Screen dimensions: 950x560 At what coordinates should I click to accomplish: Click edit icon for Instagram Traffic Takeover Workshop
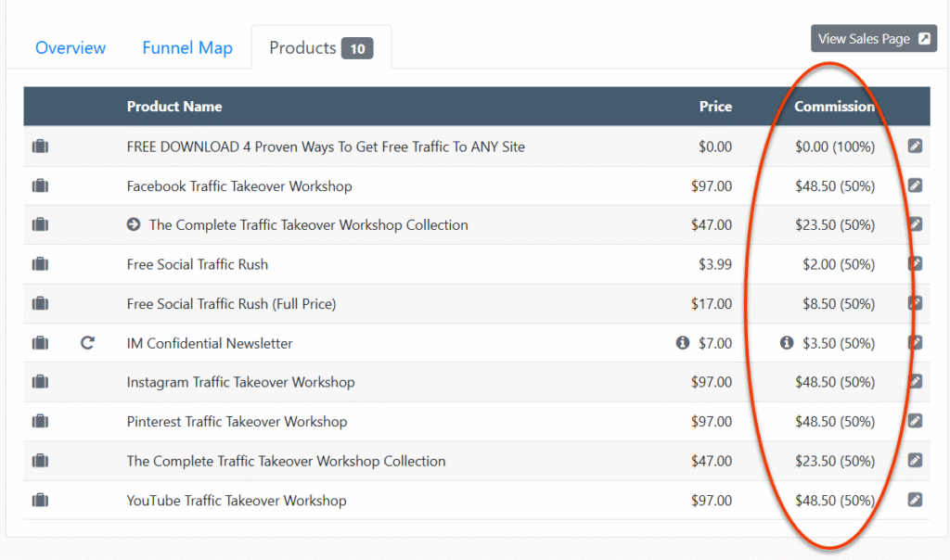pyautogui.click(x=915, y=382)
